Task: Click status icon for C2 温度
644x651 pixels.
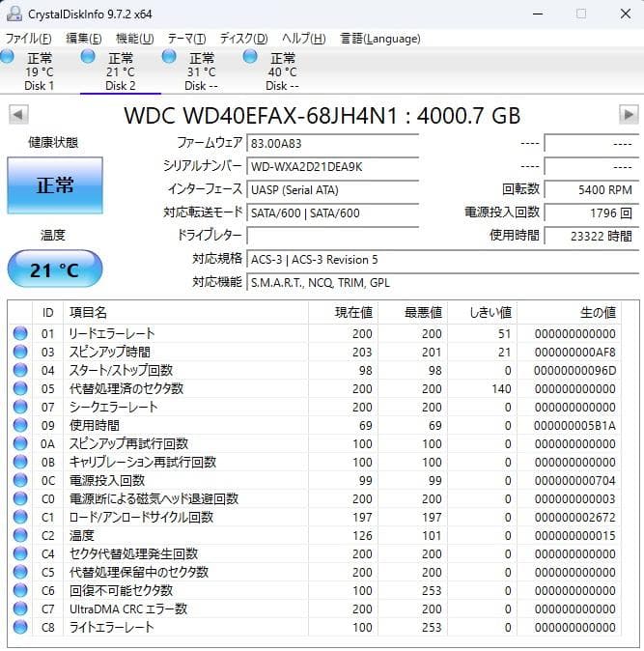Action: click(20, 535)
